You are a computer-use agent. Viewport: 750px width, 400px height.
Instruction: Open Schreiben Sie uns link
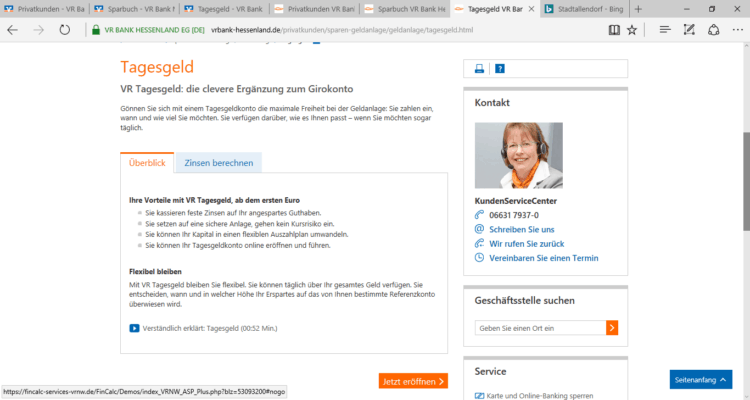(521, 229)
